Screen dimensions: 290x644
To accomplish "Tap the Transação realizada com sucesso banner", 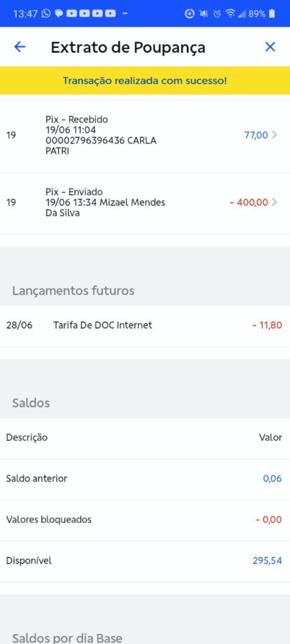I will pyautogui.click(x=145, y=80).
